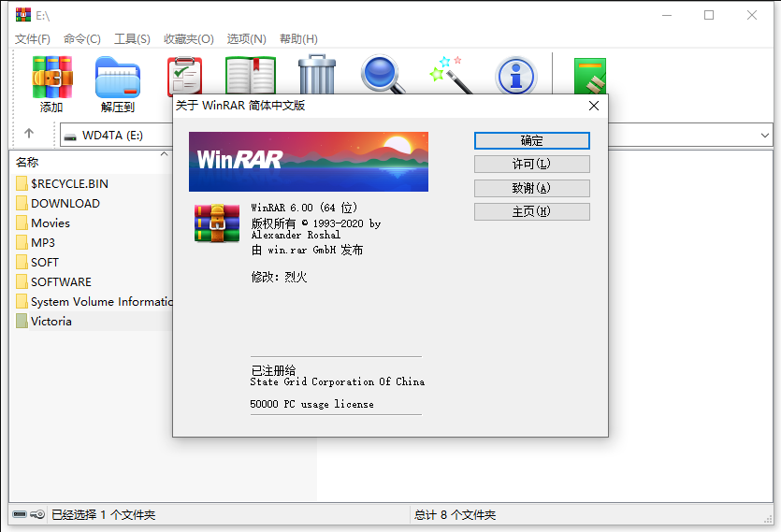Image resolution: width=781 pixels, height=532 pixels.
Task: Click the Extract To (解压到) toolbar icon
Action: coord(118,78)
